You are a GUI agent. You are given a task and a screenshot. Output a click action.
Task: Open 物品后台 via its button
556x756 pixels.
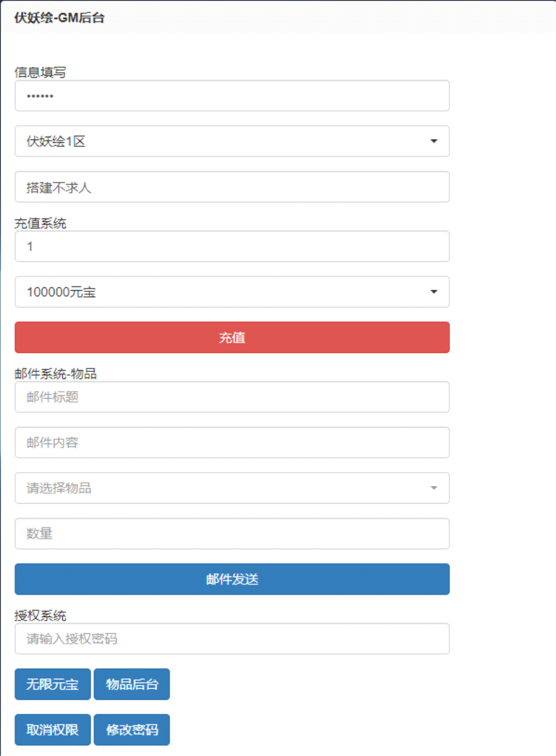pos(132,684)
